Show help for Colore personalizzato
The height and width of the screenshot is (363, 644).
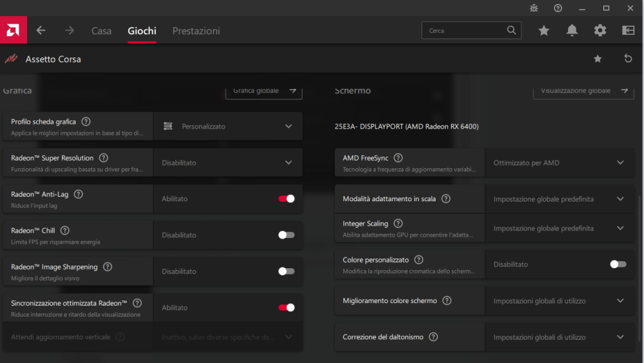click(419, 260)
